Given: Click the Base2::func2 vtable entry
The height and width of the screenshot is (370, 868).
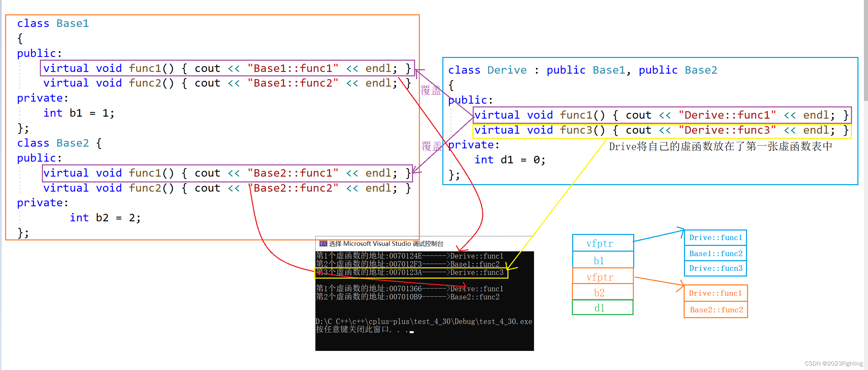Looking at the screenshot, I should click(715, 310).
